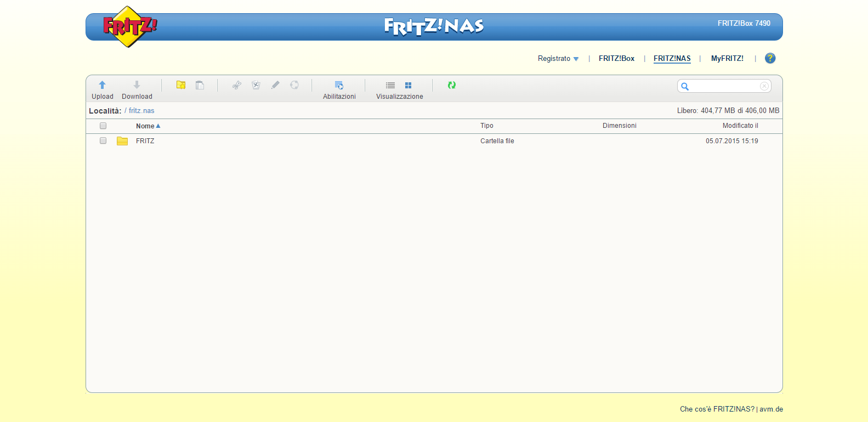Image resolution: width=868 pixels, height=422 pixels.
Task: Open the blue help question mark
Action: pyautogui.click(x=770, y=58)
